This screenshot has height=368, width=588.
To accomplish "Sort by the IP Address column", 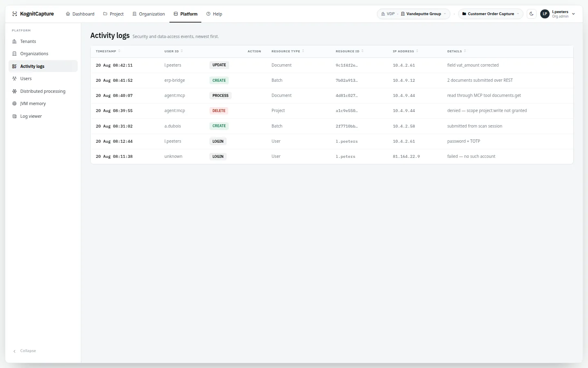I will point(405,51).
